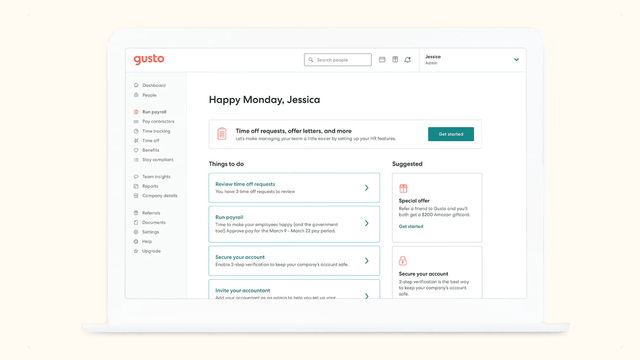
Task: Click the Search people field
Action: 338,60
